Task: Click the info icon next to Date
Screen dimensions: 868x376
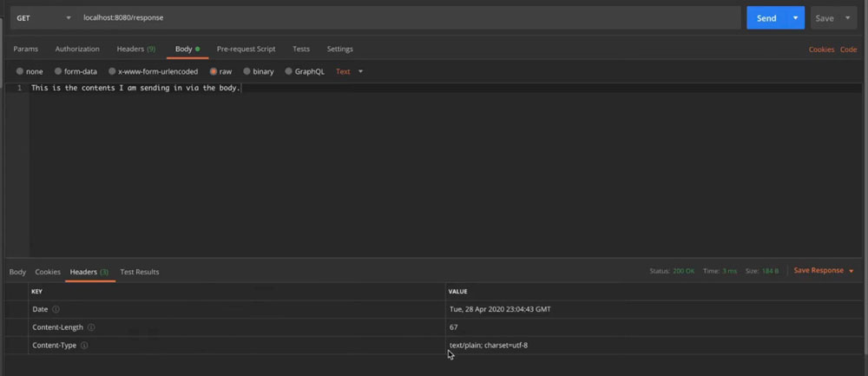Action: (x=56, y=309)
